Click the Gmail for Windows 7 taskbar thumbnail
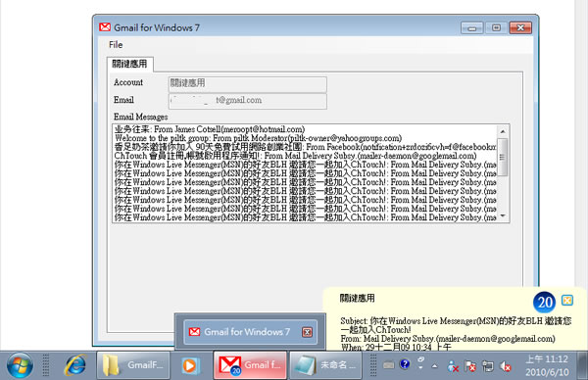The height and width of the screenshot is (380, 588). (250, 332)
